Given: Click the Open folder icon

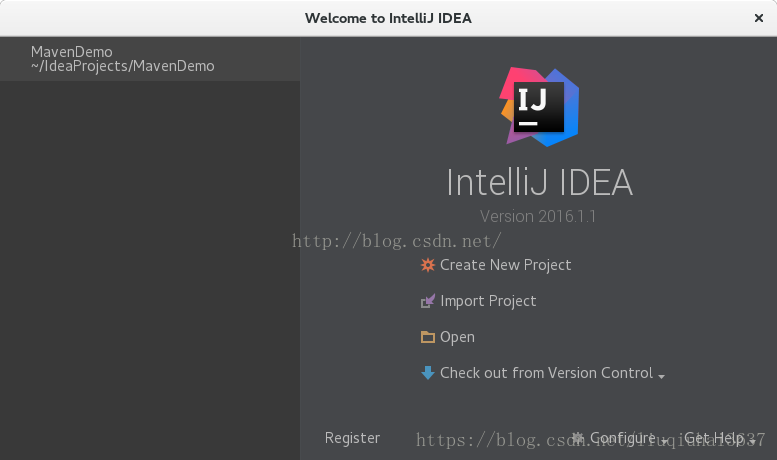Looking at the screenshot, I should coord(428,337).
